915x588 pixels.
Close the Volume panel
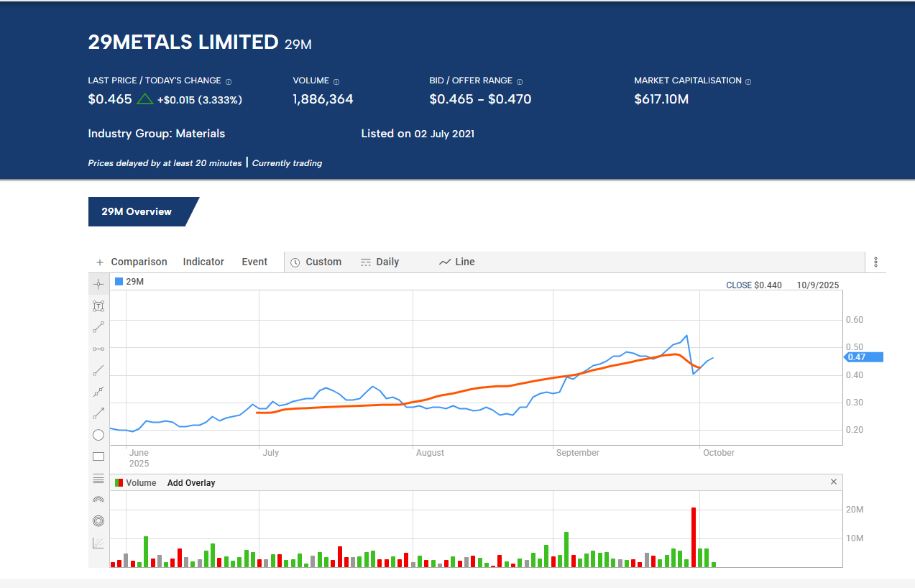click(834, 482)
